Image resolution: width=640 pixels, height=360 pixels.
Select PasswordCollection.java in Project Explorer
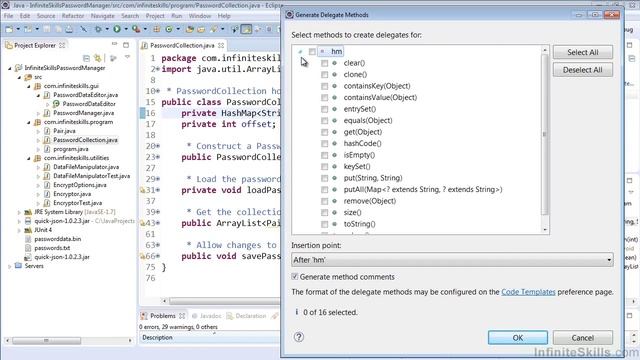point(85,140)
